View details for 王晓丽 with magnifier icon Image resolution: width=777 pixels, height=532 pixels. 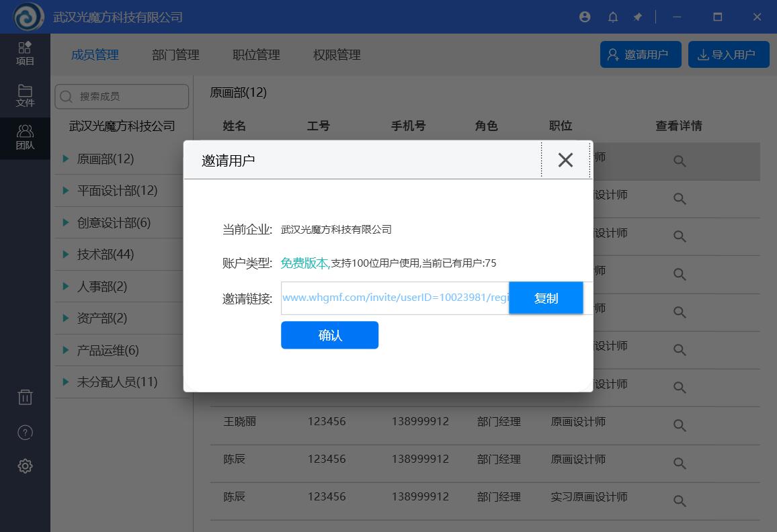click(x=680, y=425)
